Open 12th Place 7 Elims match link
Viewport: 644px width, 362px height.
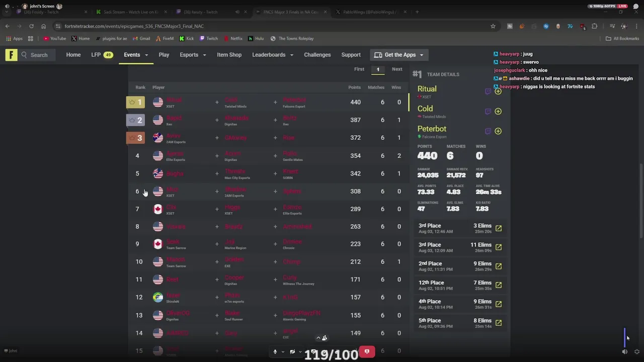click(499, 285)
